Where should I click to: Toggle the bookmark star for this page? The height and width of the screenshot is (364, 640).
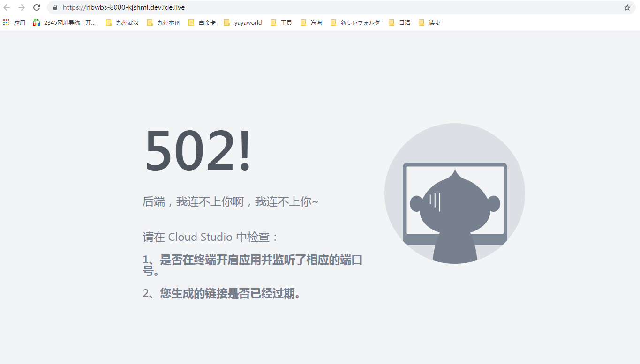(626, 7)
